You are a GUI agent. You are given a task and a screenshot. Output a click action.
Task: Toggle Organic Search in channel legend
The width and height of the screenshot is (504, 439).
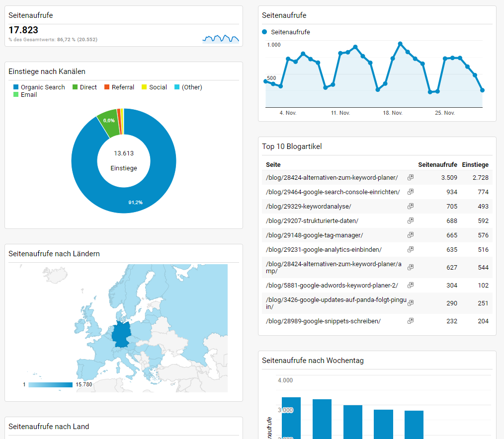[x=39, y=87]
